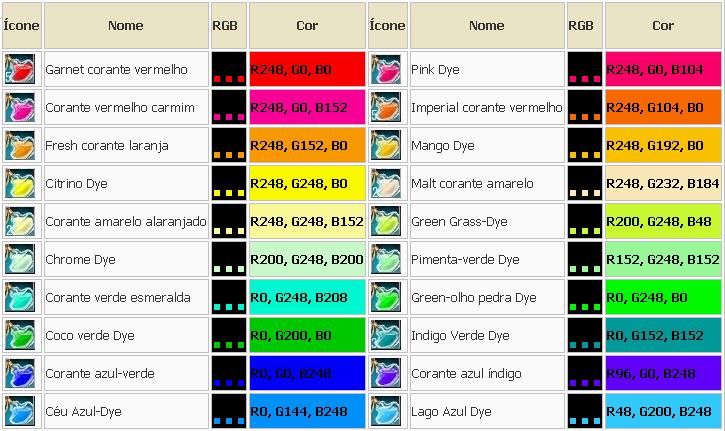Click the Citrino Dye bottle icon
This screenshot has height=431, width=725.
[20, 183]
